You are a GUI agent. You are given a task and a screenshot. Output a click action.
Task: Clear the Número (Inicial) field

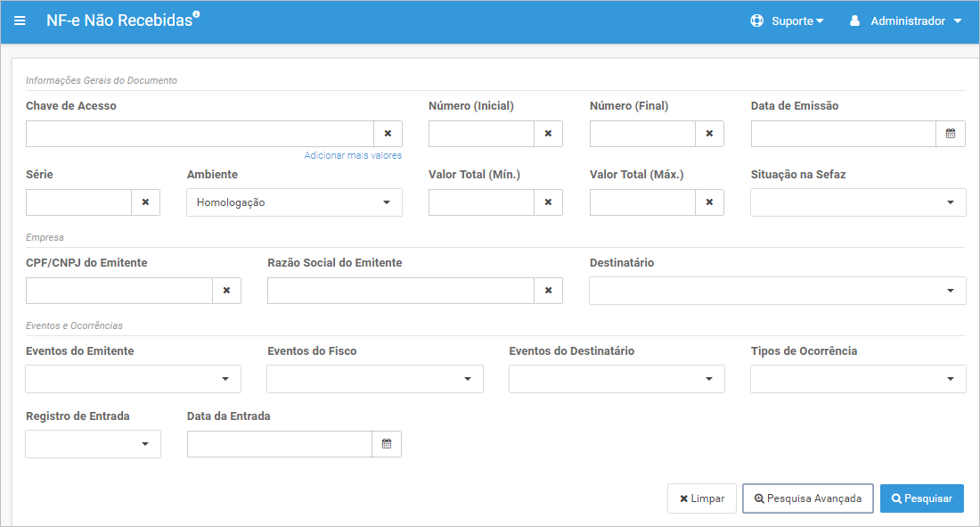548,134
